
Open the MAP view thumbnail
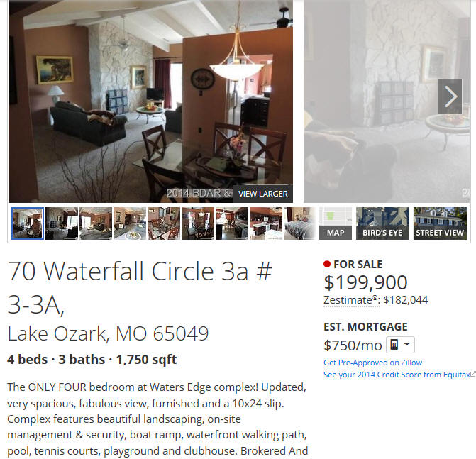(336, 223)
